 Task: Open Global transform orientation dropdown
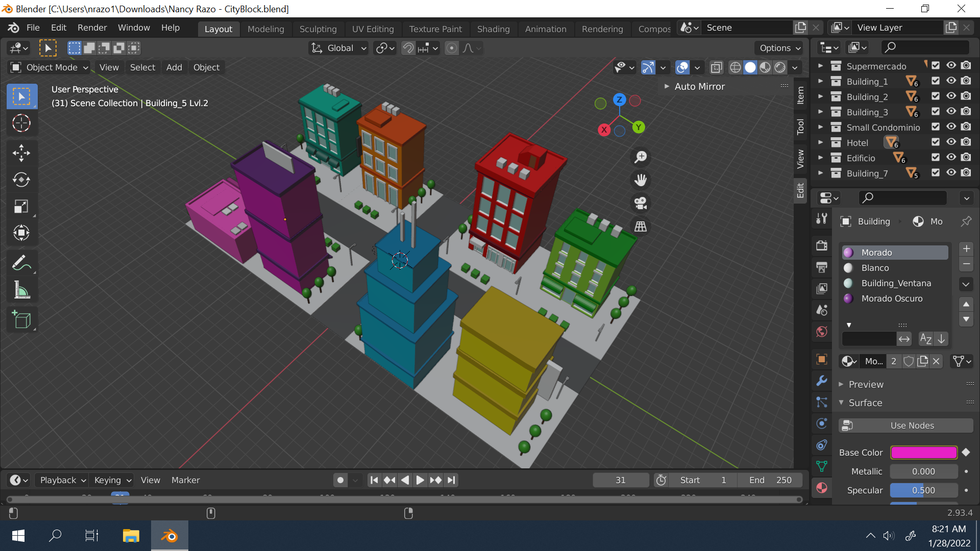coord(338,48)
